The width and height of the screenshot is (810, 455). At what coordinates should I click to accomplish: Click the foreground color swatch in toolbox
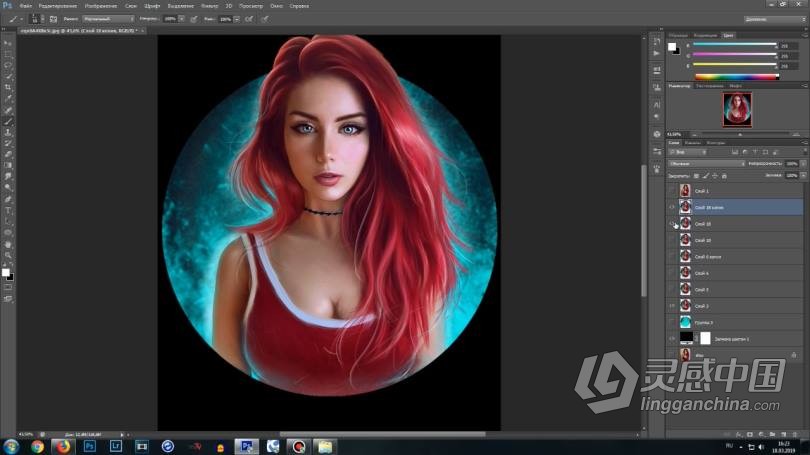pyautogui.click(x=6, y=272)
